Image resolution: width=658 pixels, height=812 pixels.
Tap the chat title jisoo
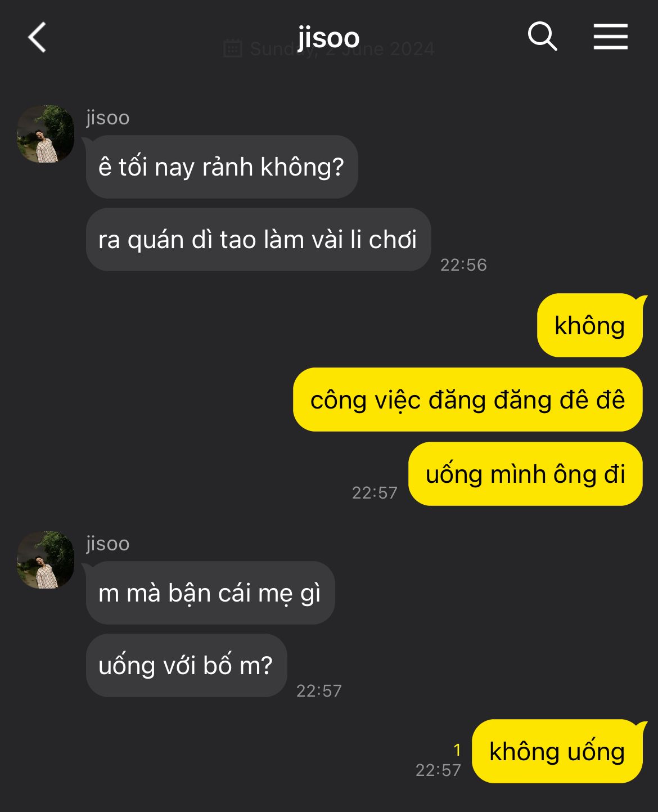(x=328, y=38)
